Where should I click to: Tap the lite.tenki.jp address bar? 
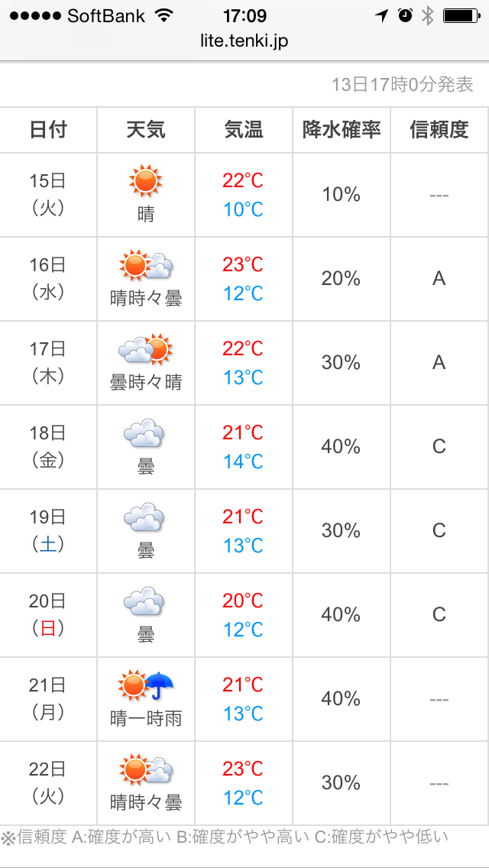[244, 41]
